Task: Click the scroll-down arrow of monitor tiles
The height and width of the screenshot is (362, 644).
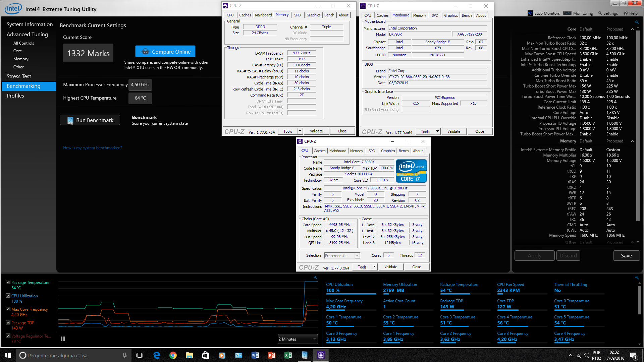Action: [x=639, y=344]
